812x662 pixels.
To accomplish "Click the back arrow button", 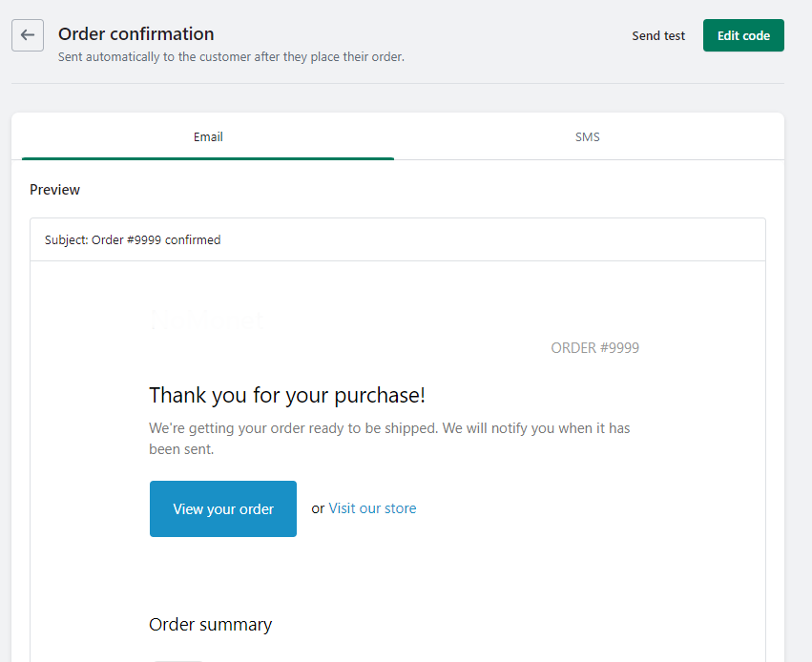I will point(28,35).
